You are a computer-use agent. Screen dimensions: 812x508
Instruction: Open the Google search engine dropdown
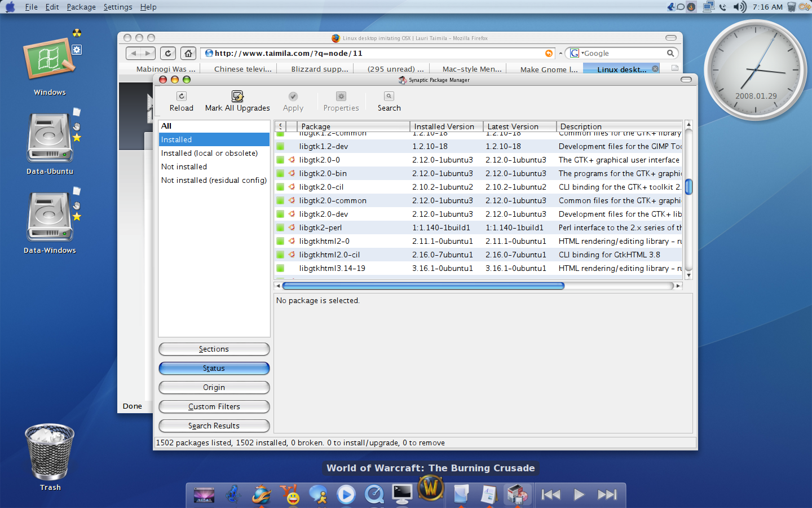(x=577, y=53)
